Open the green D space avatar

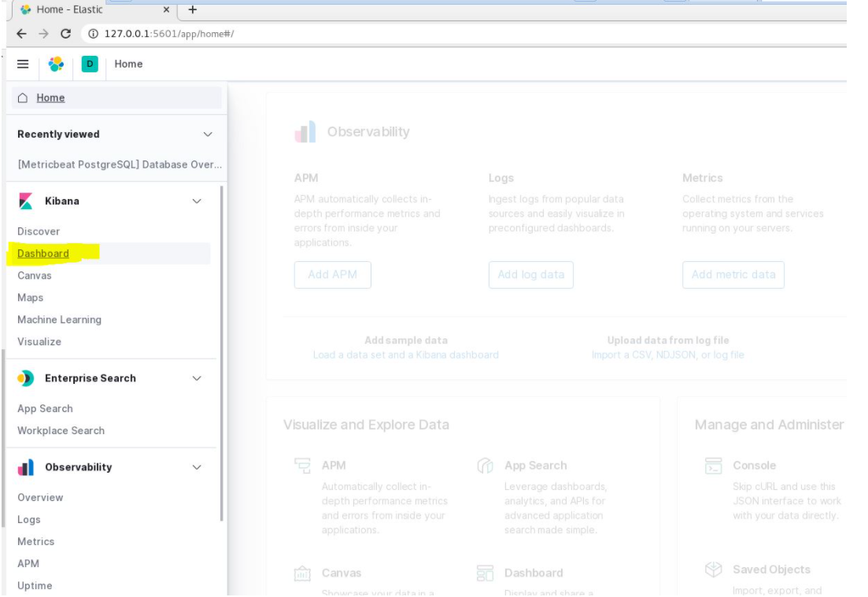(90, 64)
